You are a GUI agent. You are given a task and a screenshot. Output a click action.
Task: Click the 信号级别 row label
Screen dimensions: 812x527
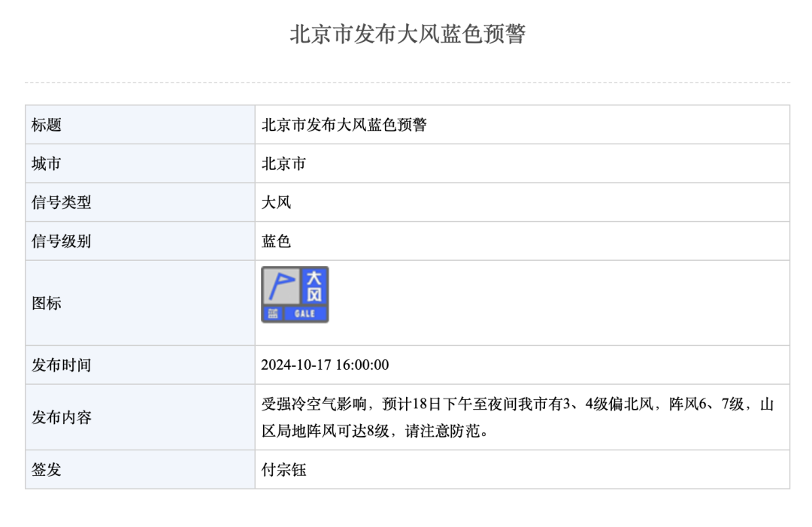62,242
